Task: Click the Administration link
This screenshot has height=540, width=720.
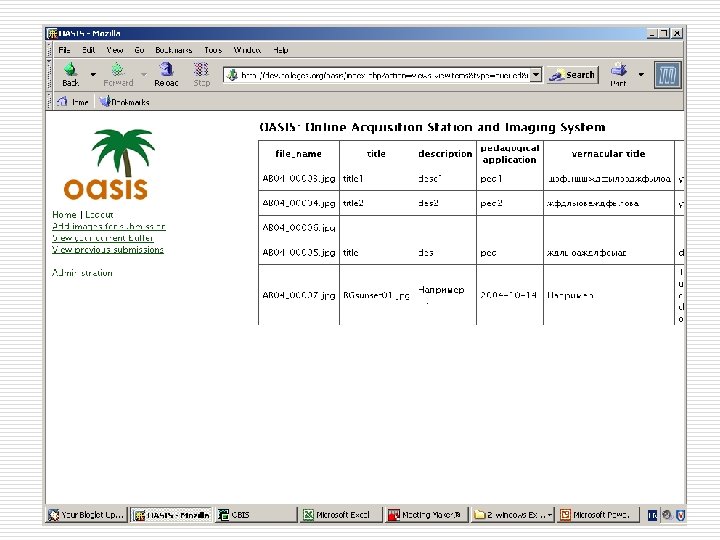Action: pyautogui.click(x=82, y=273)
